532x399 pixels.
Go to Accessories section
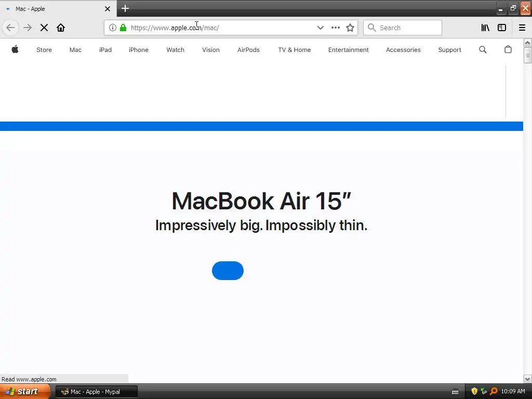403,50
